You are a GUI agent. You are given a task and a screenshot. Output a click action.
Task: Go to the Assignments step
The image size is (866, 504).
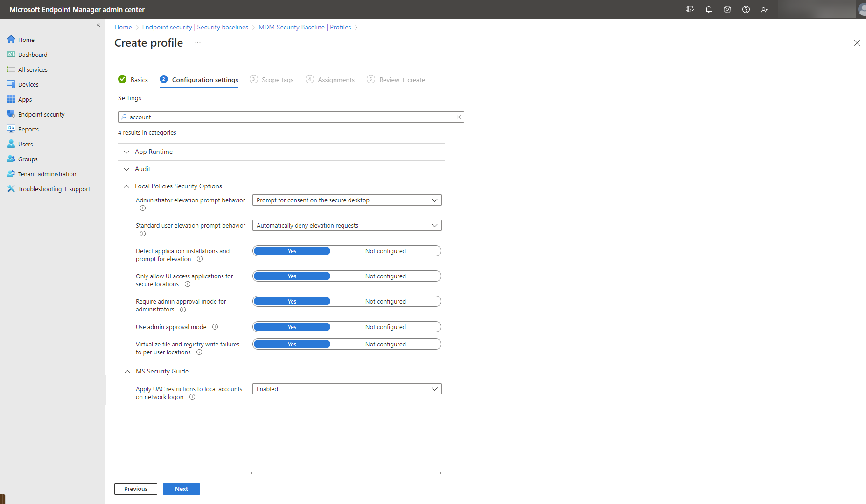point(330,80)
